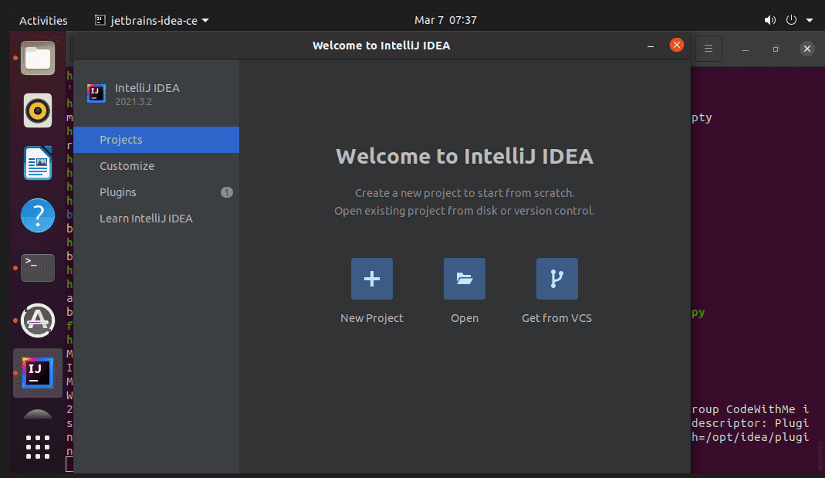
Task: Click the 'roup CodeWithMe' terminal text
Action: 743,409
